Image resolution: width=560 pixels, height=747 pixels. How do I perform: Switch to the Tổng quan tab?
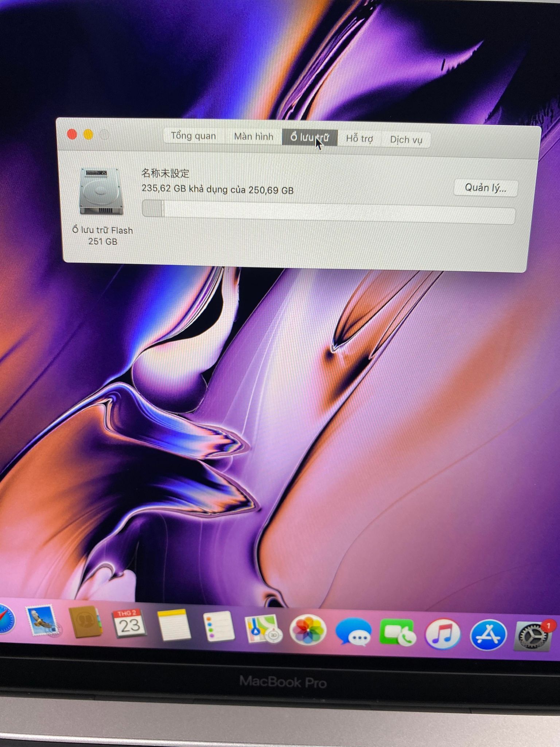coord(193,136)
